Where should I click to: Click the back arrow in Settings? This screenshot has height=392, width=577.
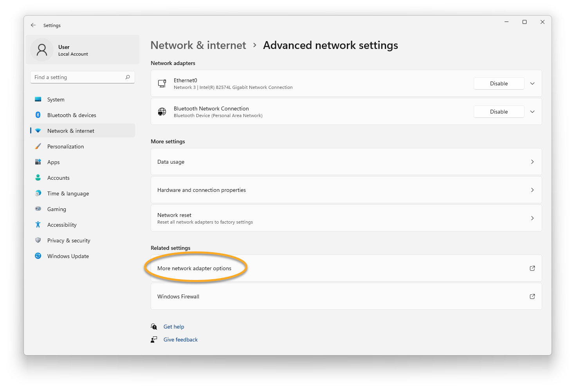tap(33, 25)
